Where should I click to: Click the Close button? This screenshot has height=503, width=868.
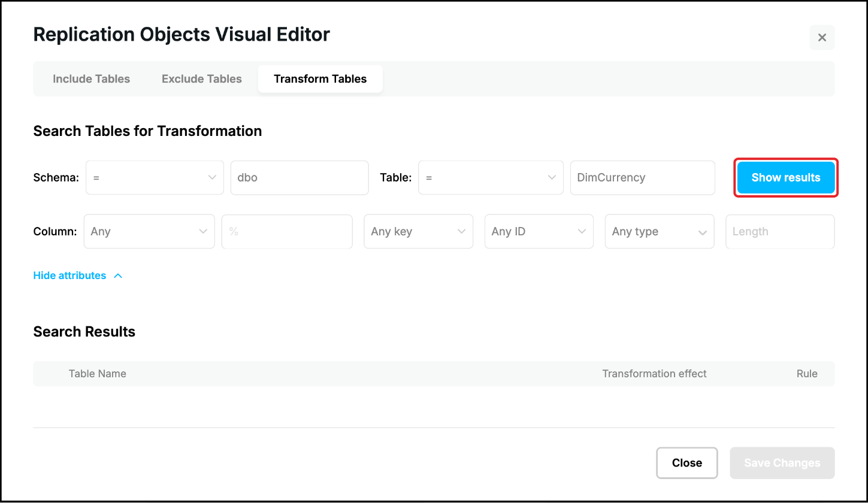[687, 463]
